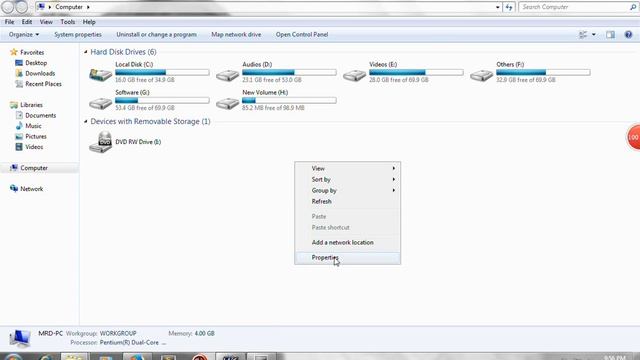Click the Videos library icon
This screenshot has height=360, width=640.
point(19,147)
